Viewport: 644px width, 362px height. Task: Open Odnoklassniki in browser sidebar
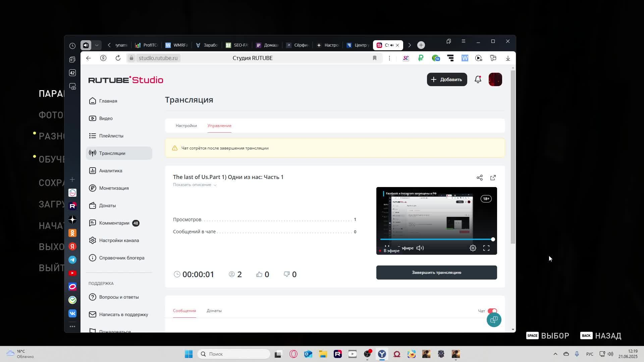[x=72, y=233]
